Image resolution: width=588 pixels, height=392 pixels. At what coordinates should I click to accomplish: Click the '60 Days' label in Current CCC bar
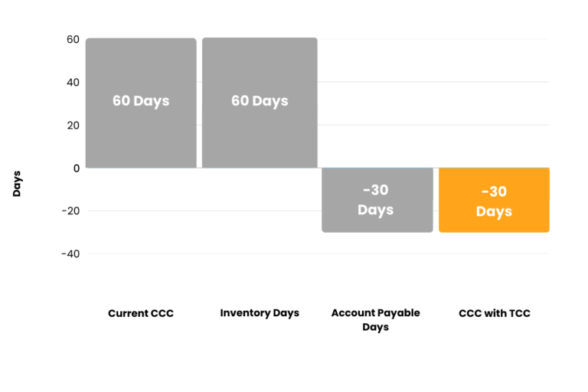141,101
